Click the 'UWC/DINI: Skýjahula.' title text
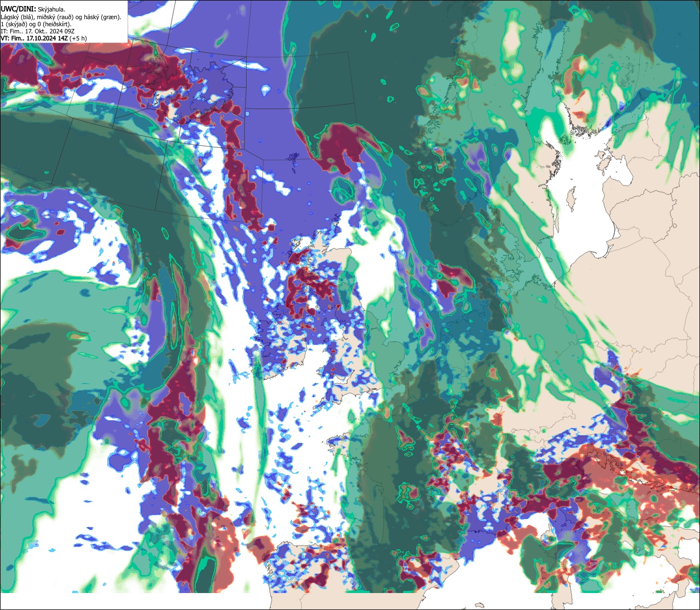Screen dimensions: 700x610 pos(32,10)
